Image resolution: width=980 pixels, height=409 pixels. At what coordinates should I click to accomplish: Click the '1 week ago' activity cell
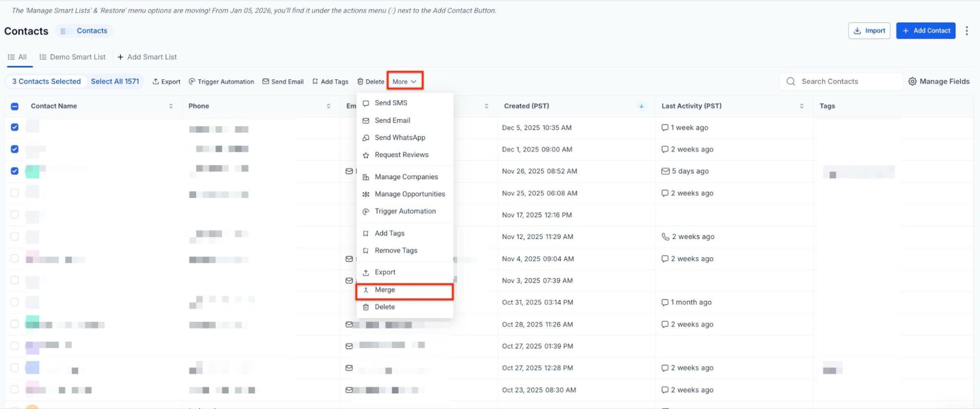(x=685, y=128)
